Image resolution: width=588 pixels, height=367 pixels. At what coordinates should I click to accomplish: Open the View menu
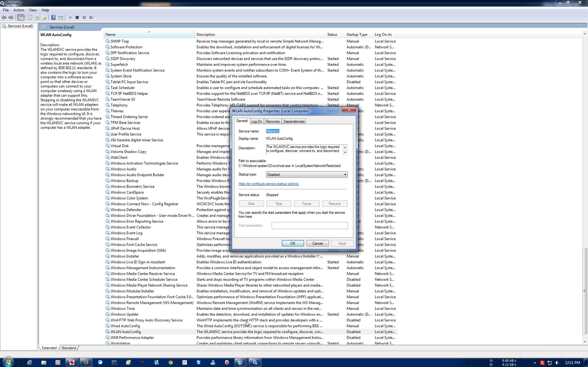pyautogui.click(x=33, y=10)
